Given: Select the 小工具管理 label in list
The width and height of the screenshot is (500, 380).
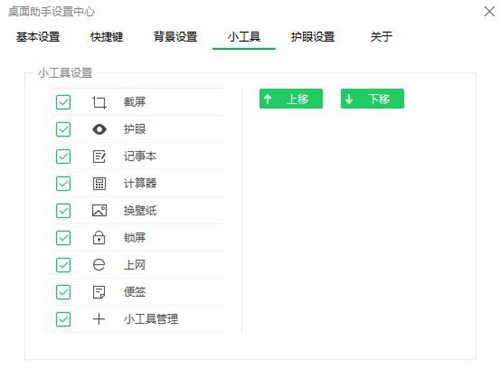Looking at the screenshot, I should tap(151, 319).
